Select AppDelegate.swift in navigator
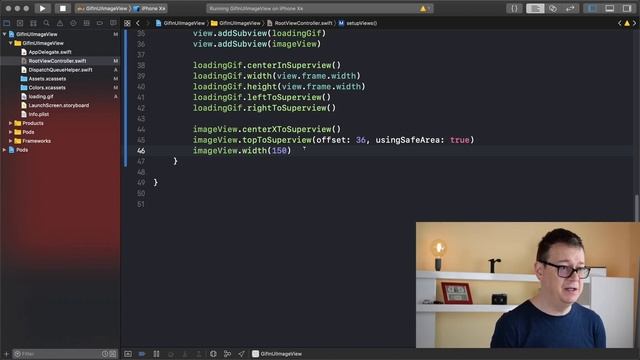The image size is (640, 360). click(x=50, y=52)
